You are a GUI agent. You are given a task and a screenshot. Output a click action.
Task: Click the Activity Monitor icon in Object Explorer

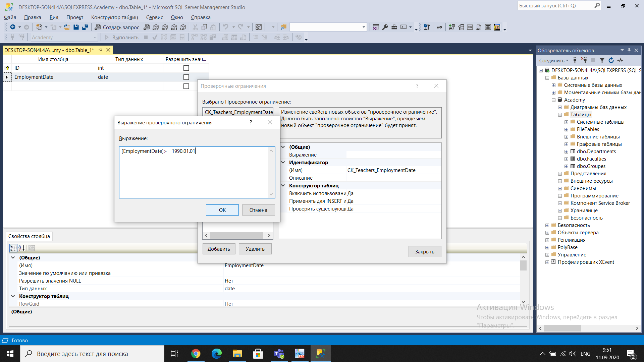click(620, 60)
